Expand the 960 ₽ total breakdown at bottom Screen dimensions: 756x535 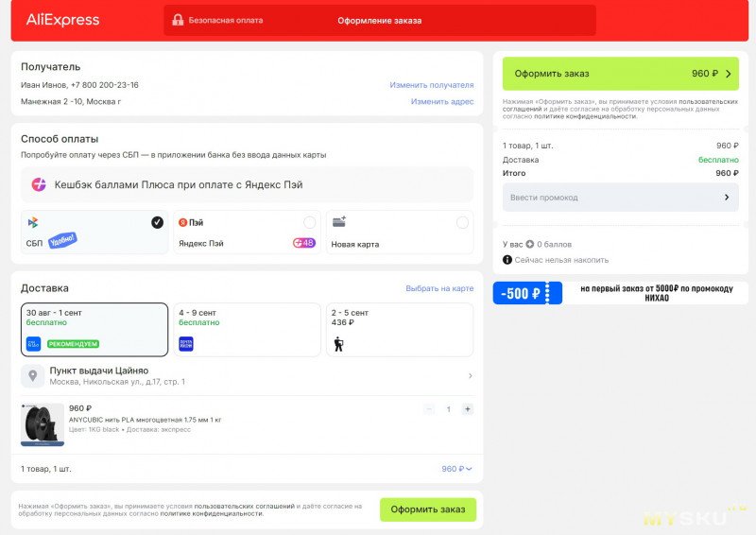(x=456, y=469)
